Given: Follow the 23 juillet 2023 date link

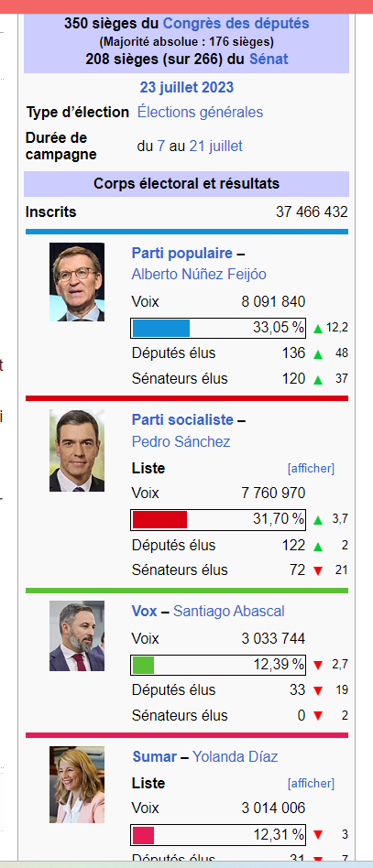Looking at the screenshot, I should coord(187,88).
